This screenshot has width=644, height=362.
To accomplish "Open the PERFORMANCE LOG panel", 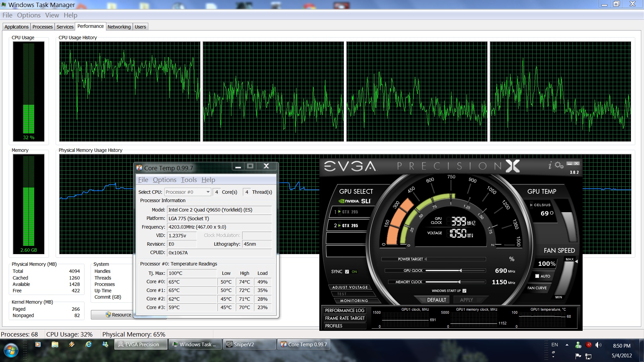I will 344,310.
